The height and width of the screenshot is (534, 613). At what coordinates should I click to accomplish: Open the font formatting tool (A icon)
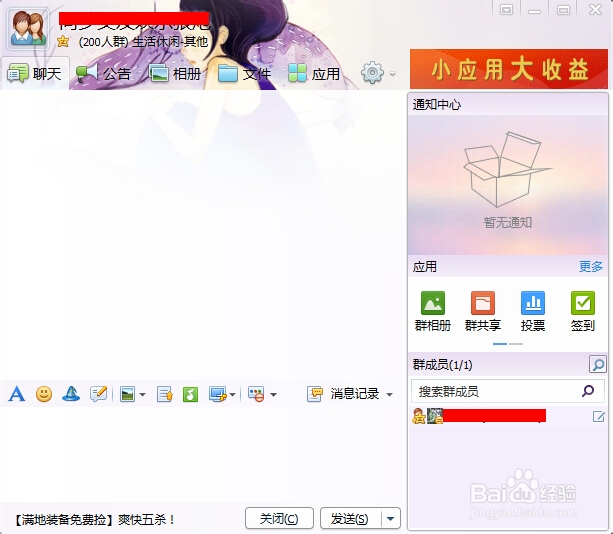pyautogui.click(x=16, y=394)
